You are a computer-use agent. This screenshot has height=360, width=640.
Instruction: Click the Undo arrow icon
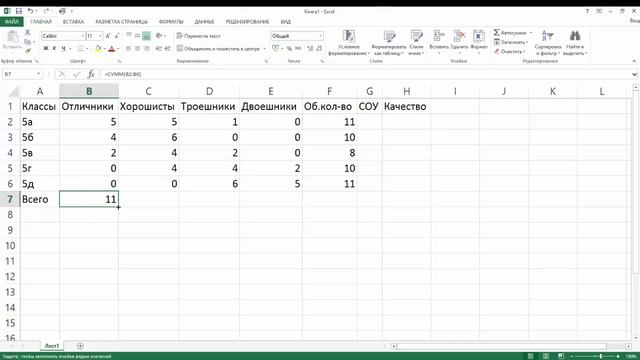(x=31, y=11)
